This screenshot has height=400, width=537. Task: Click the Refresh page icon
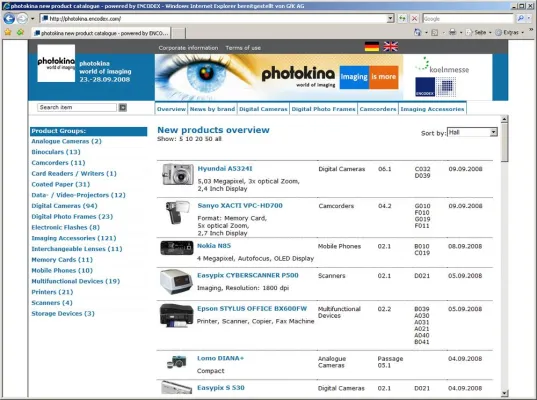[x=402, y=18]
